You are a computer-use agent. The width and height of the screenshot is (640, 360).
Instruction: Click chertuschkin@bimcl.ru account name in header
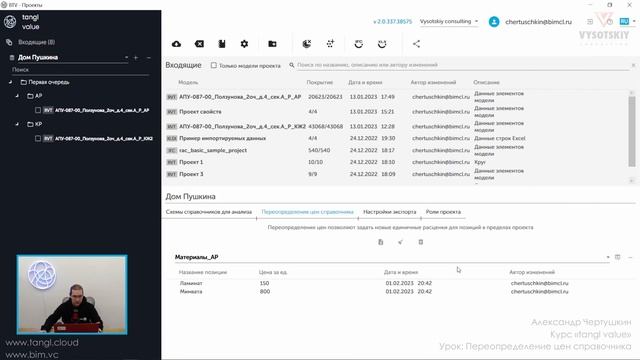pos(538,22)
